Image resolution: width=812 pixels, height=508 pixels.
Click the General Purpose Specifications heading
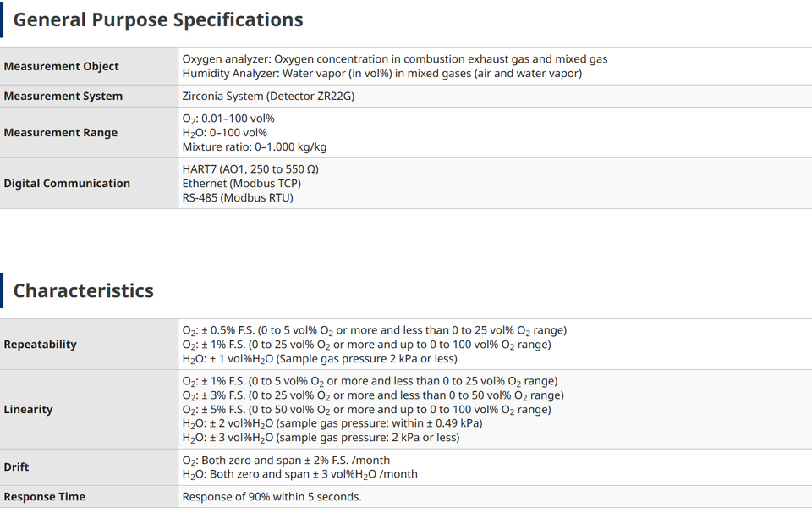coord(158,20)
